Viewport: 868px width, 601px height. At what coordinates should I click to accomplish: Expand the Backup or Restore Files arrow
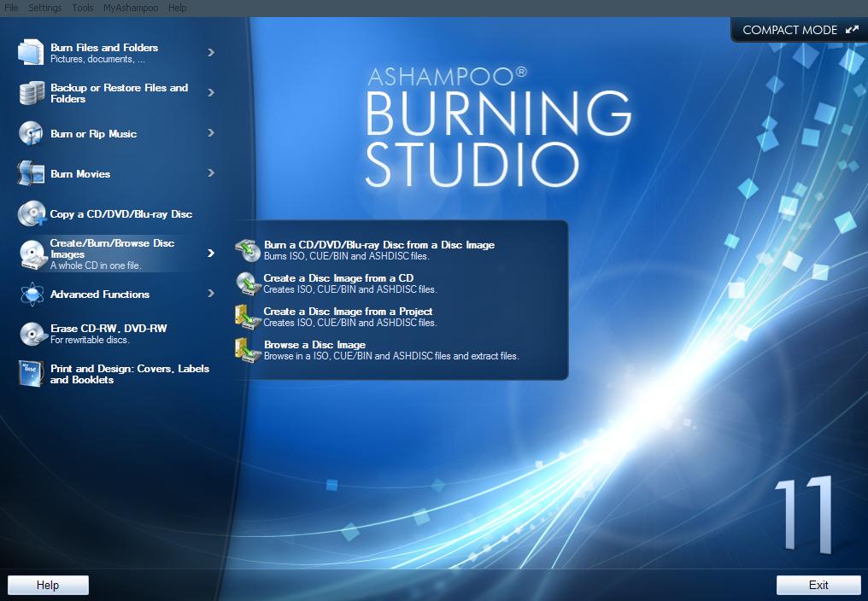coord(211,93)
